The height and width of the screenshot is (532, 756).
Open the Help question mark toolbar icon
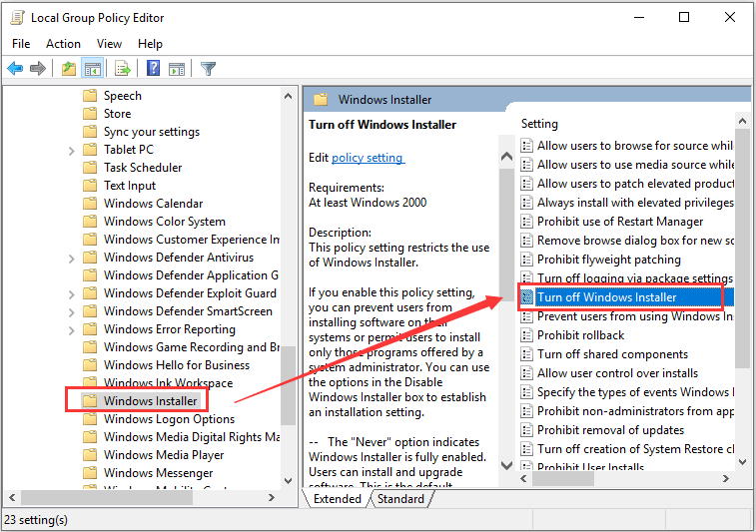(154, 68)
